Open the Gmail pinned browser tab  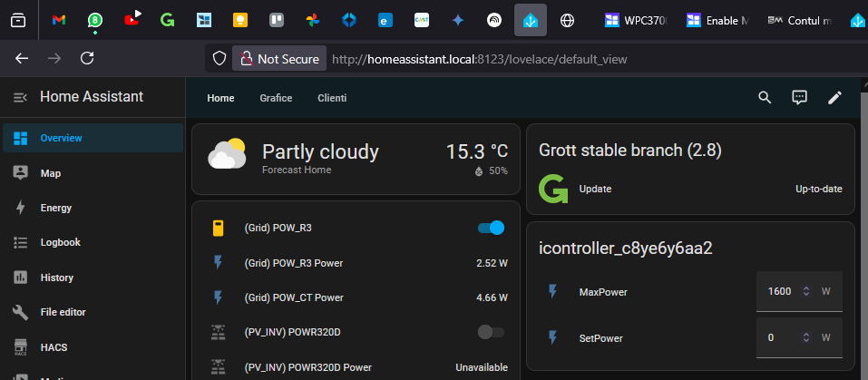pyautogui.click(x=58, y=20)
